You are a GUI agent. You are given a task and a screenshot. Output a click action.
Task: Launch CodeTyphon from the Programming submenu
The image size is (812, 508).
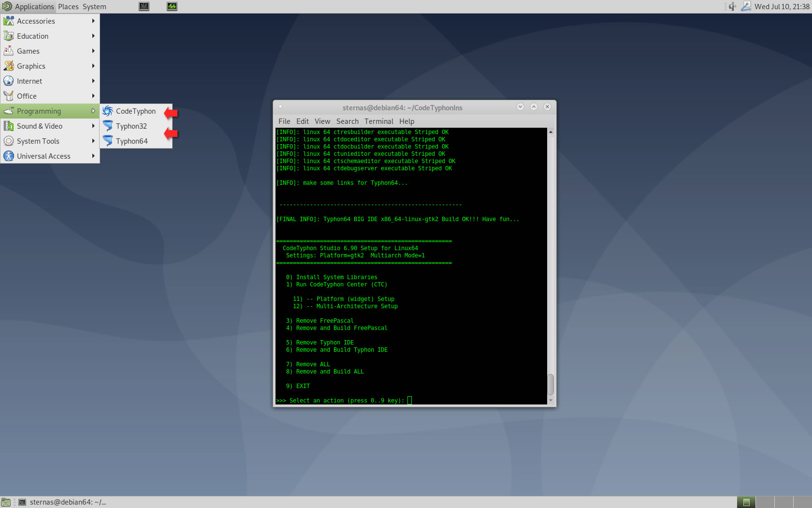coord(136,111)
